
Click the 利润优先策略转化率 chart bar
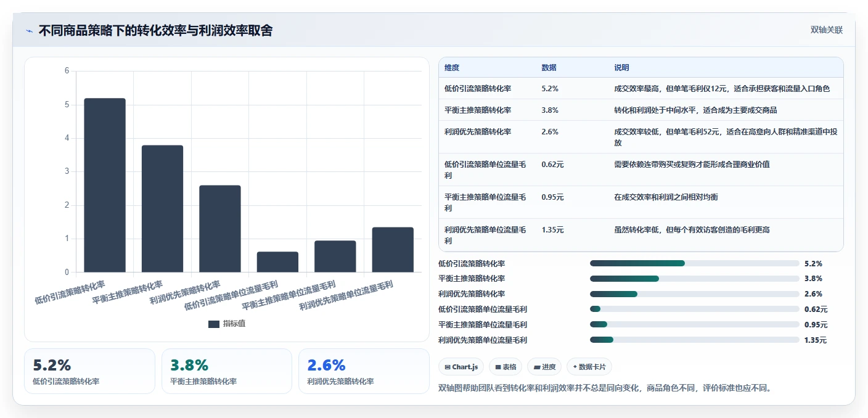coord(220,229)
